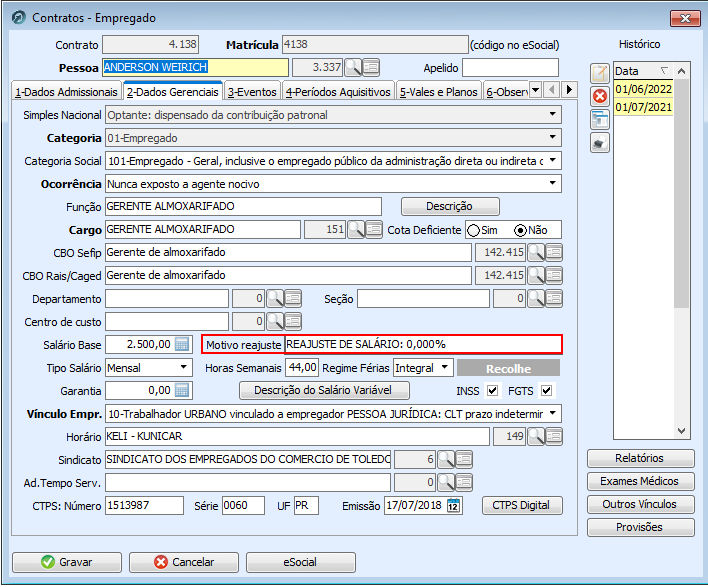Click the Horário search magnifier
708x587 pixels.
536,437
